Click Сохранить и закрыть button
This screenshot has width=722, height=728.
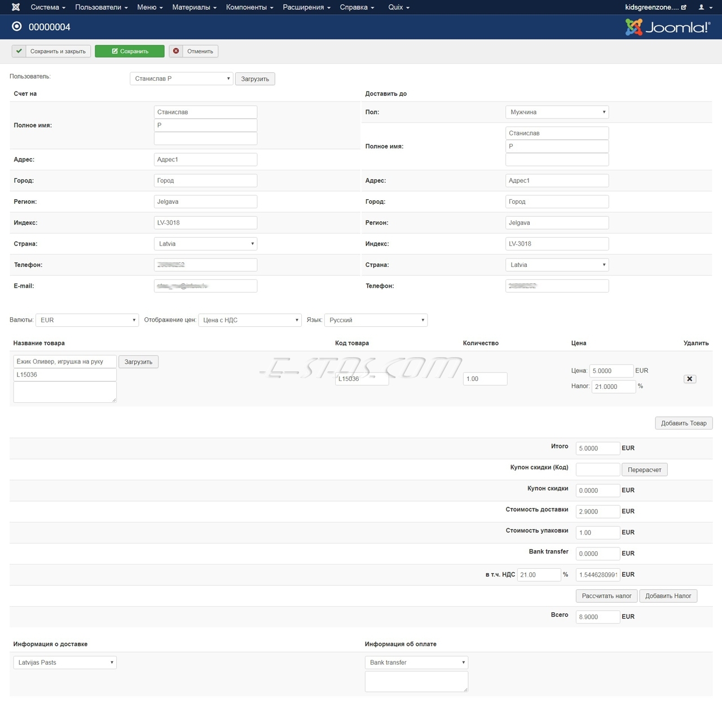tap(51, 51)
